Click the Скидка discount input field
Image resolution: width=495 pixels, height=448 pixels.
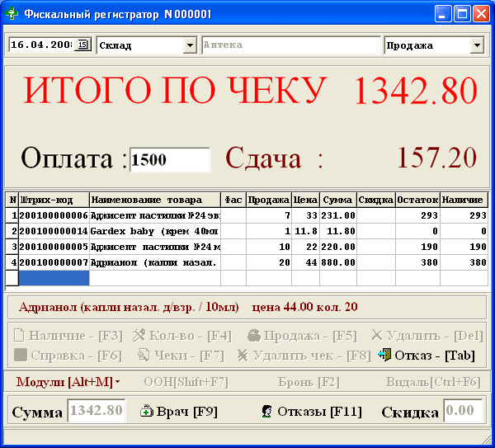tap(463, 411)
